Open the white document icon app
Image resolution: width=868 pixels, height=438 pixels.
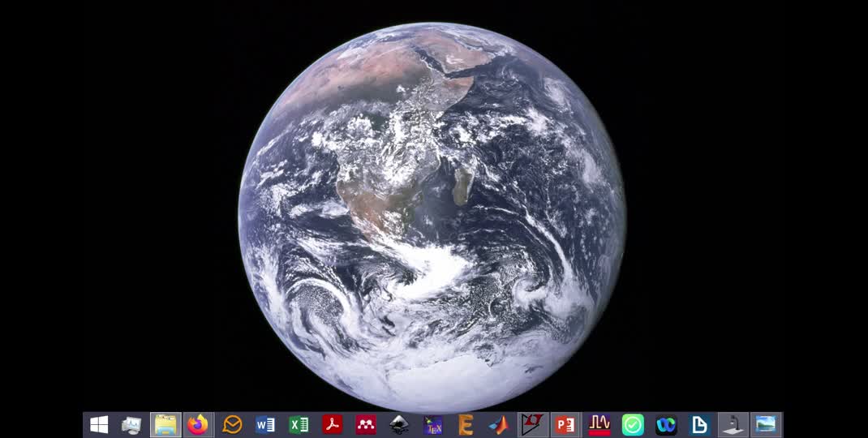pyautogui.click(x=699, y=425)
